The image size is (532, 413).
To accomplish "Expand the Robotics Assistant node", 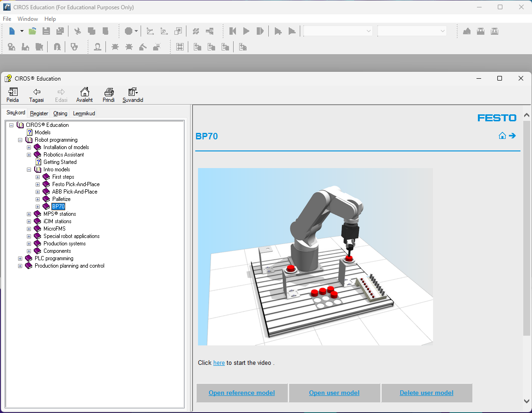I will tap(29, 155).
